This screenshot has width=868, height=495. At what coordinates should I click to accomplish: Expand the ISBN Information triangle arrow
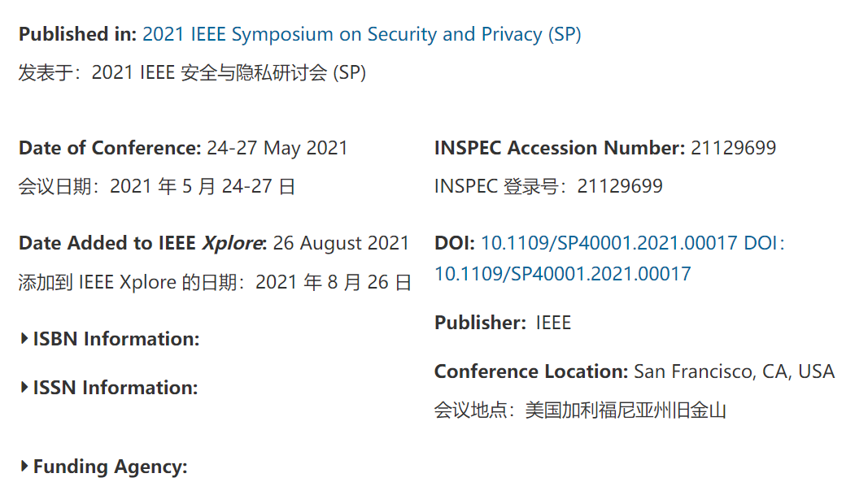24,338
